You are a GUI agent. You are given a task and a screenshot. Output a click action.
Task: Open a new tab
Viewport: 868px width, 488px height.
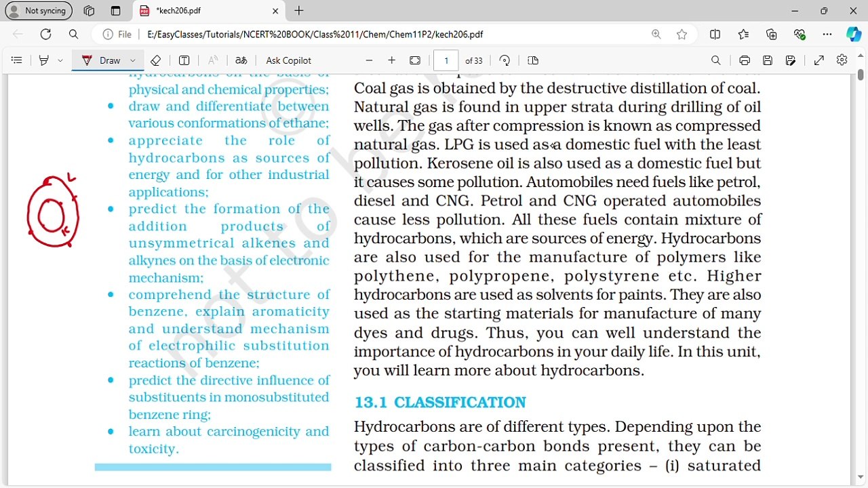click(x=299, y=11)
